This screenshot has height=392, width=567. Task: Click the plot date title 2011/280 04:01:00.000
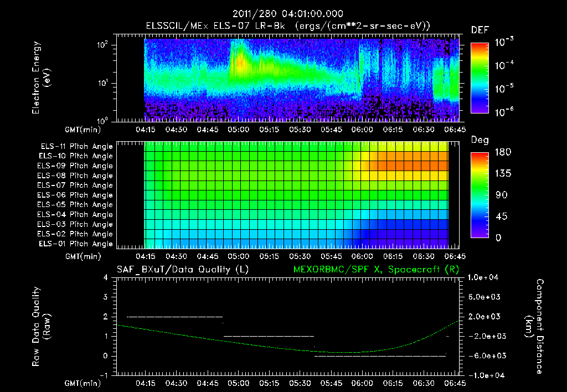coord(287,14)
